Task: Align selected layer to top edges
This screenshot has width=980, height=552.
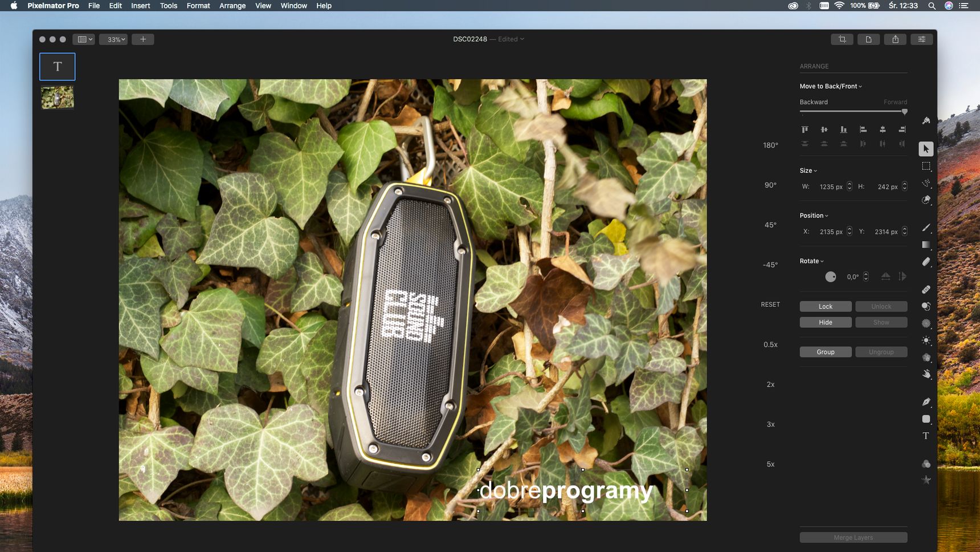Action: (x=805, y=129)
